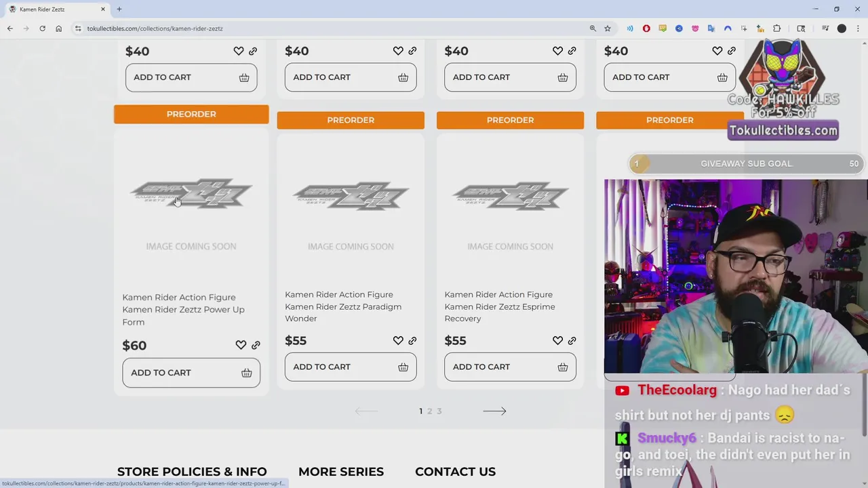Screen dimensions: 868x488
Task: Open the media controls icon
Action: [x=825, y=28]
